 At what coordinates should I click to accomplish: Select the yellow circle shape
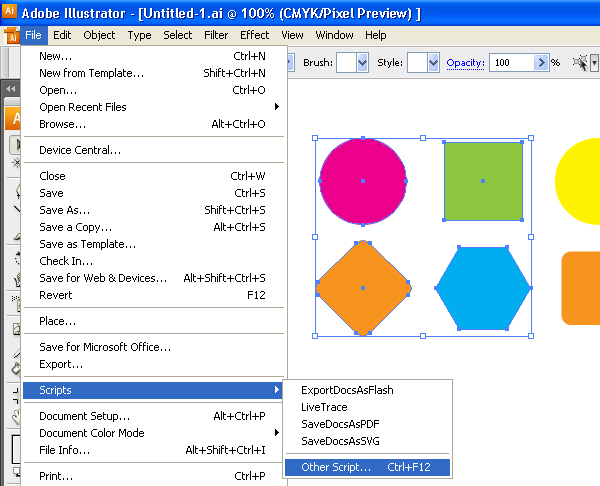point(578,181)
